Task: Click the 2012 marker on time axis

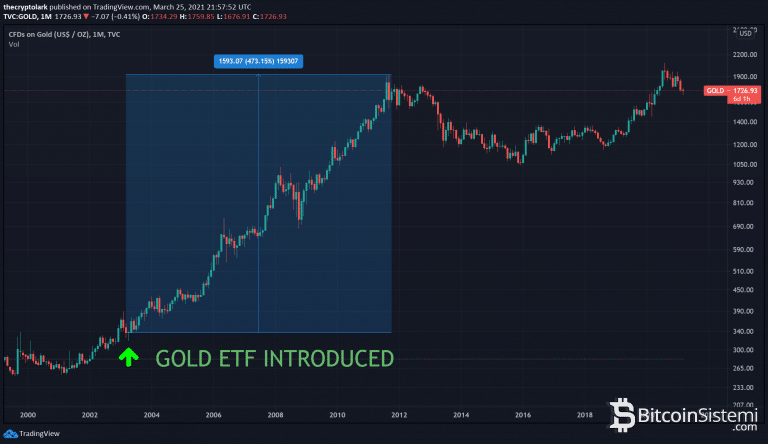Action: [x=399, y=414]
